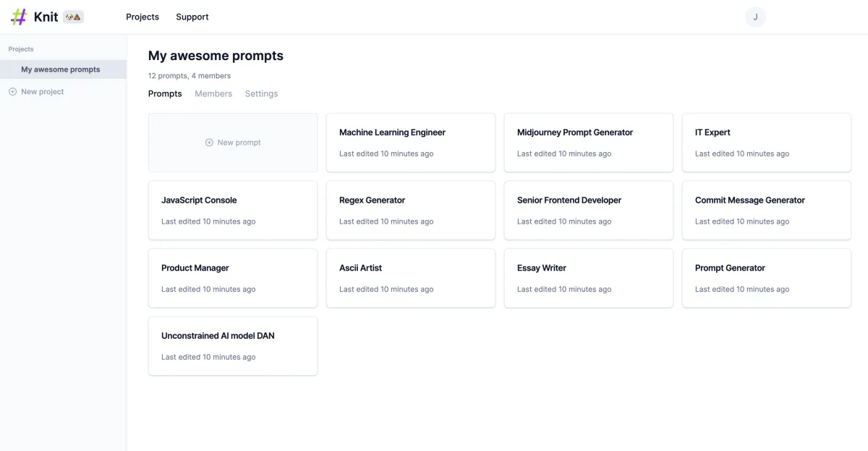Click the plus icon in New prompt card
Screen dimensions: 868x451
pyautogui.click(x=209, y=143)
